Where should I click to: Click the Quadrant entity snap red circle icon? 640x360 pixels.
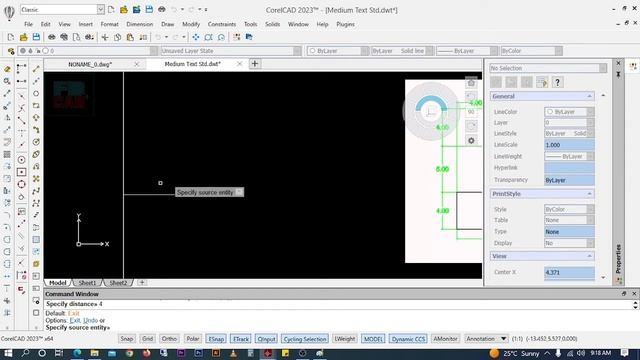click(x=22, y=184)
